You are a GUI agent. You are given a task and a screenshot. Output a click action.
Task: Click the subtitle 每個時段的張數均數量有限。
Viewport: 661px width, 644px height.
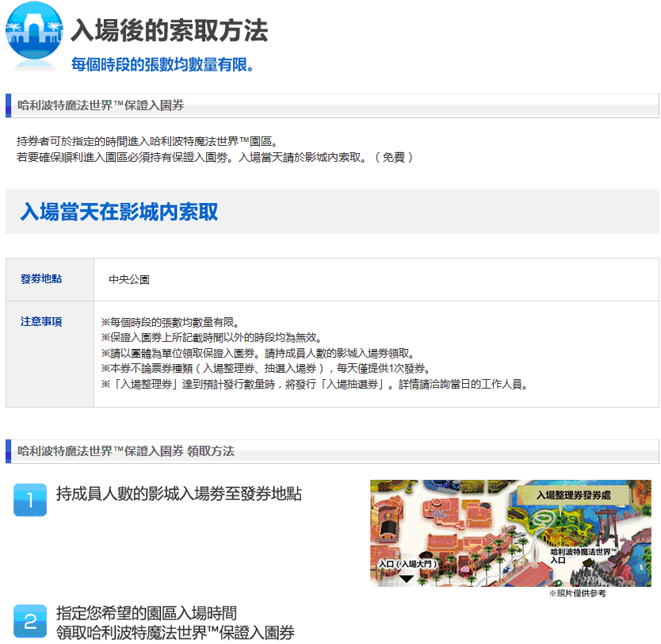pyautogui.click(x=162, y=64)
